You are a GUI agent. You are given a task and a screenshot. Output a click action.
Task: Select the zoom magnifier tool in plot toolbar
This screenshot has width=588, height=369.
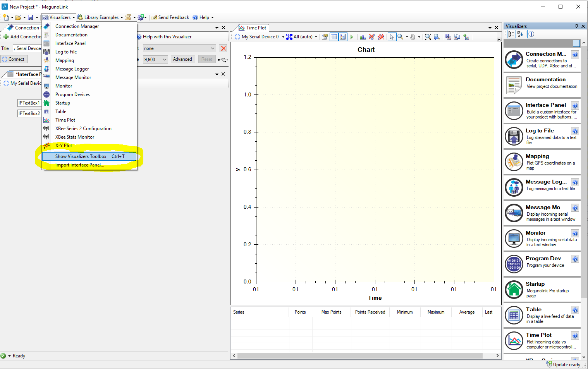coord(401,37)
